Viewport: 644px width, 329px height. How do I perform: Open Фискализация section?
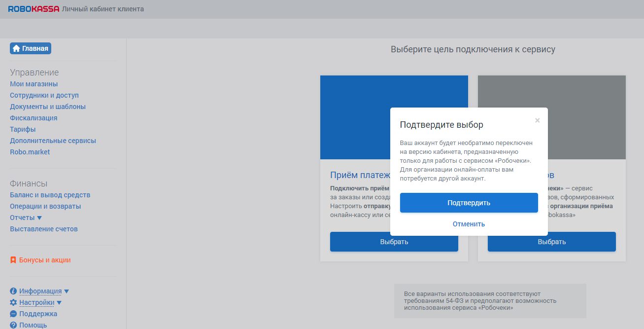coord(33,117)
